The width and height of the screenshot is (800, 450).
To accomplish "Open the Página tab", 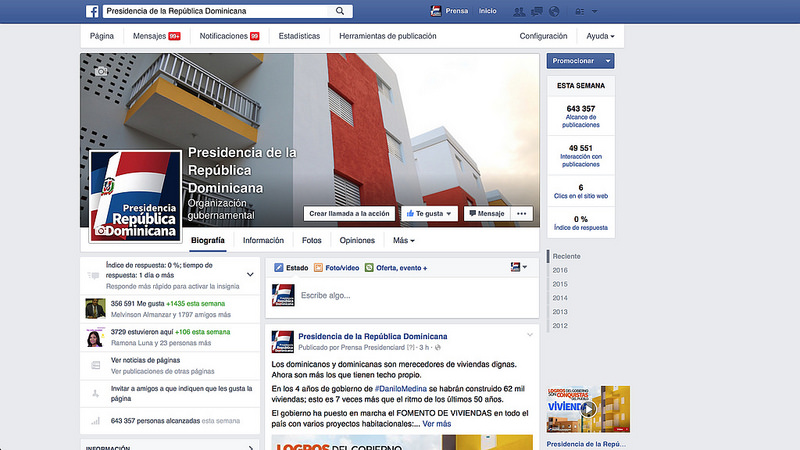I will tap(102, 36).
